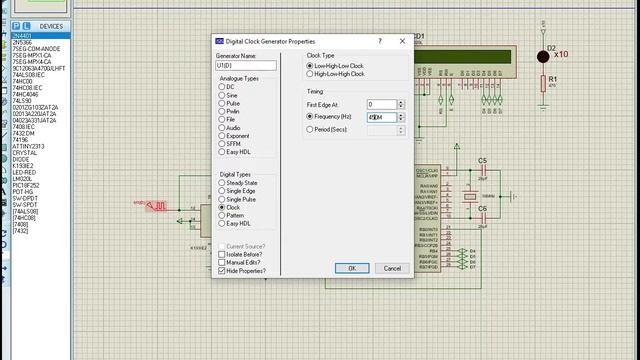Click the Frequency (Hz) value field

(x=382, y=118)
